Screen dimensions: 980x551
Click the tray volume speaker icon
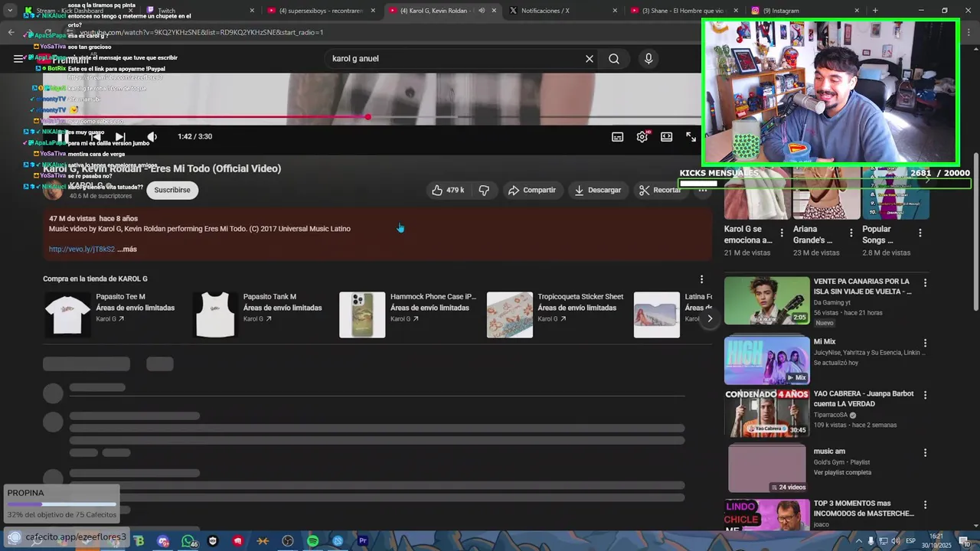[x=894, y=541]
